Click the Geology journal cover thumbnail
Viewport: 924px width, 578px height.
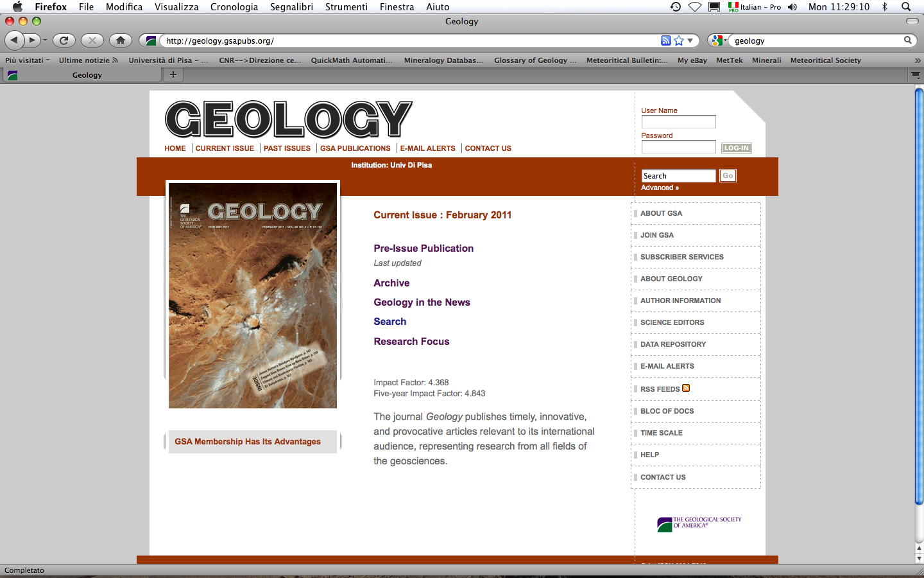pyautogui.click(x=253, y=295)
